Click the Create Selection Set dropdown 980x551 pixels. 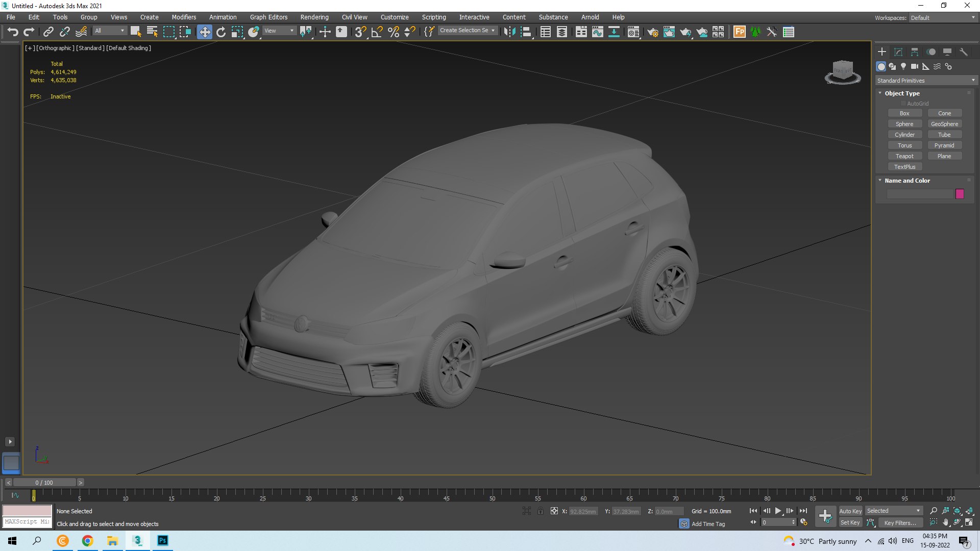pos(467,31)
